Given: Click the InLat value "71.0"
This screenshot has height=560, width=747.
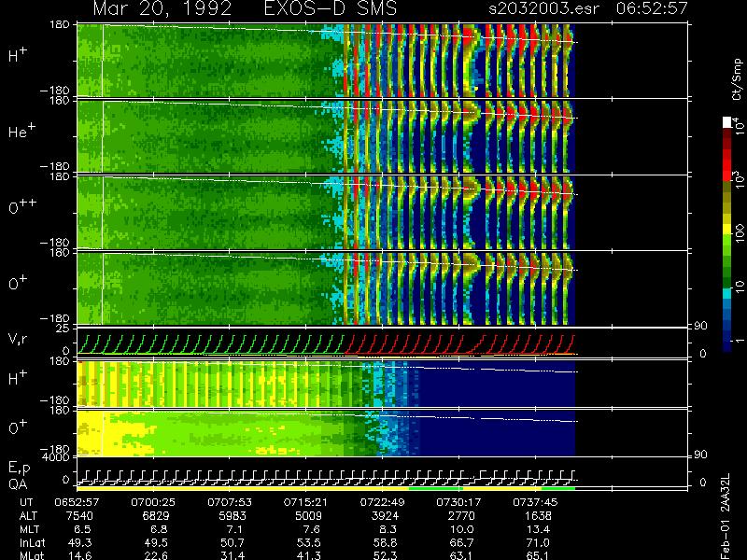Looking at the screenshot, I should (x=538, y=542).
